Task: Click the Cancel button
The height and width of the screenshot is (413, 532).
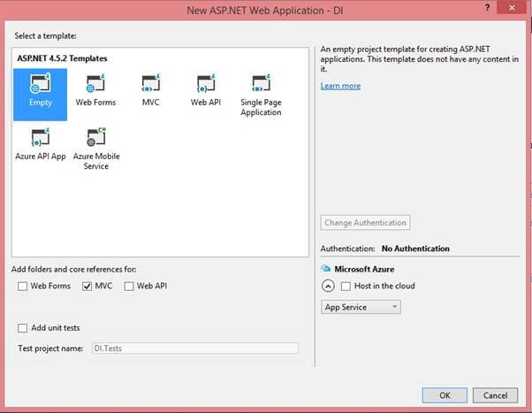Action: 495,395
